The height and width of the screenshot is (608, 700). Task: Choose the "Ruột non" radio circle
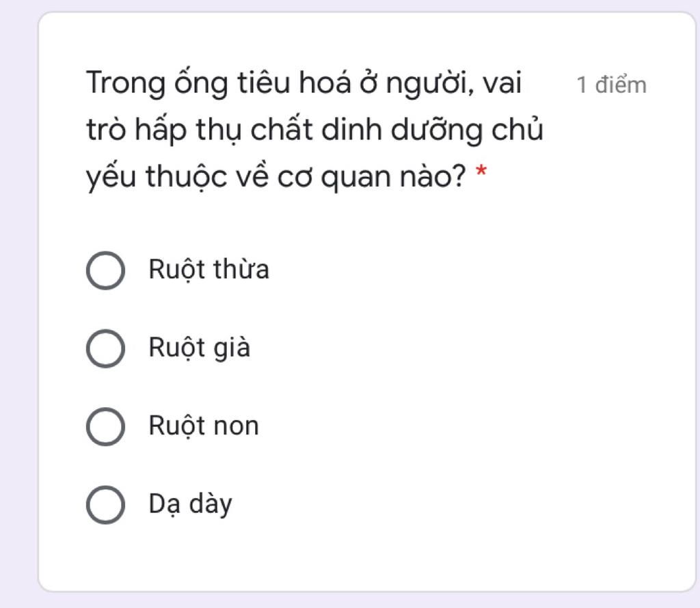click(x=105, y=427)
